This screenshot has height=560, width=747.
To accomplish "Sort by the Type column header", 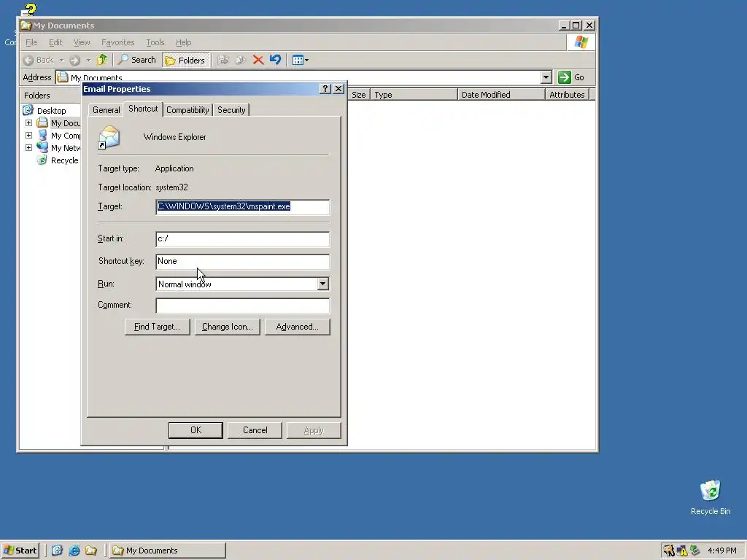I will click(414, 95).
